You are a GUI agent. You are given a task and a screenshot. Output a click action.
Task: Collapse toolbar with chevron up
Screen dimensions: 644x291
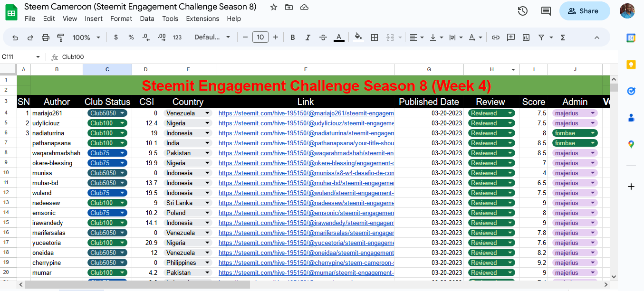click(597, 38)
